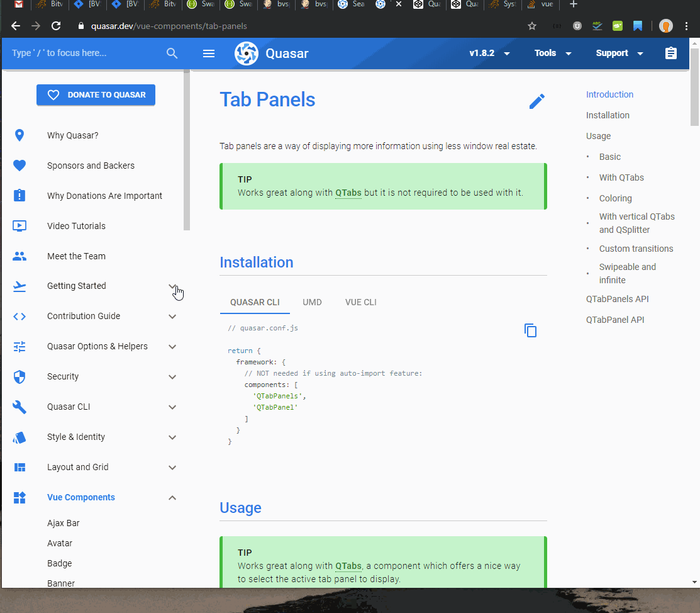This screenshot has height=613, width=700.
Task: Jump to QTabPanel API section
Action: [614, 320]
